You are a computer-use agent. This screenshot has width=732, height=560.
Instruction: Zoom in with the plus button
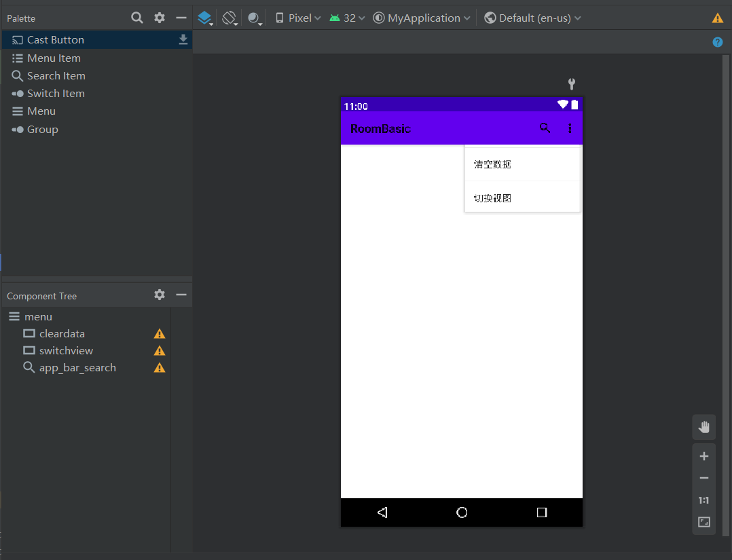704,456
